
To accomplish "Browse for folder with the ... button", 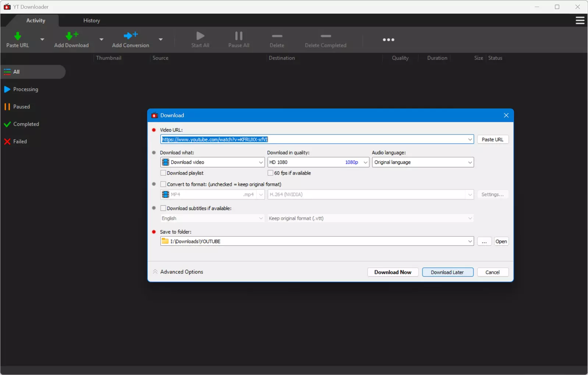I will pos(484,242).
